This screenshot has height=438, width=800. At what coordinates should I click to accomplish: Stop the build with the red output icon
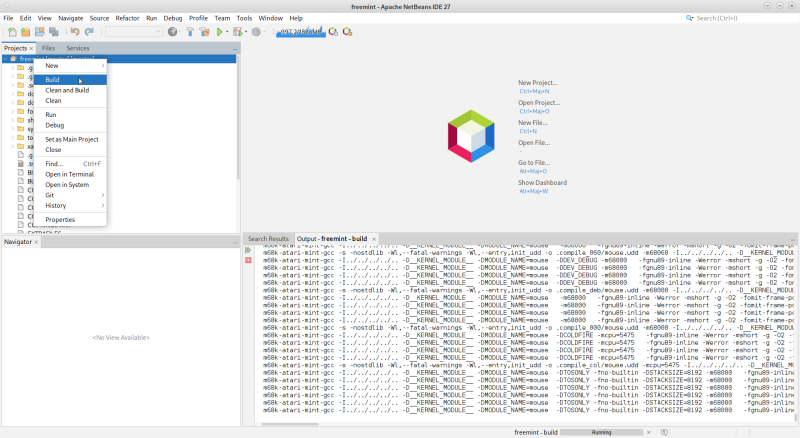click(248, 261)
